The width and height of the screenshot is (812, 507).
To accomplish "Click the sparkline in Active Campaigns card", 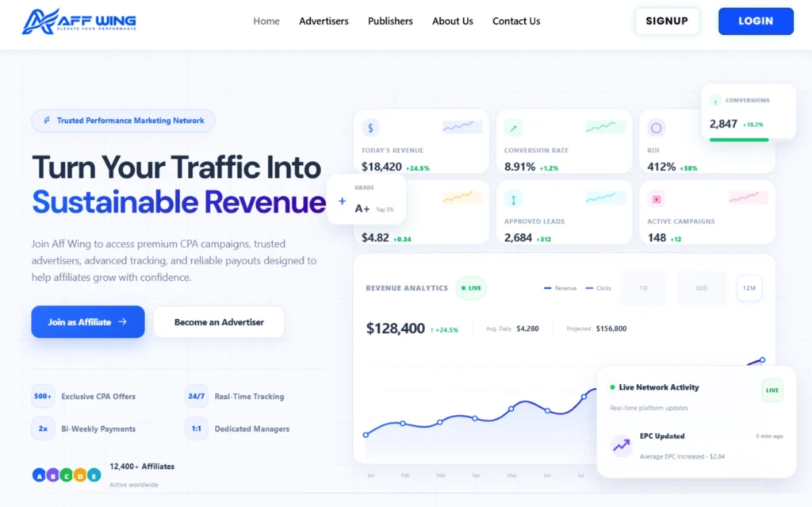I will pos(749,198).
